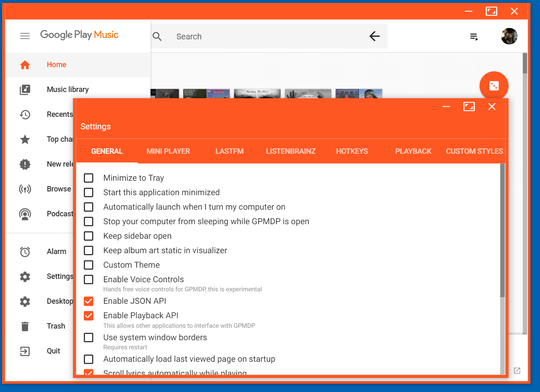
Task: Enable the Minimize to Tray checkbox
Action: coord(89,178)
